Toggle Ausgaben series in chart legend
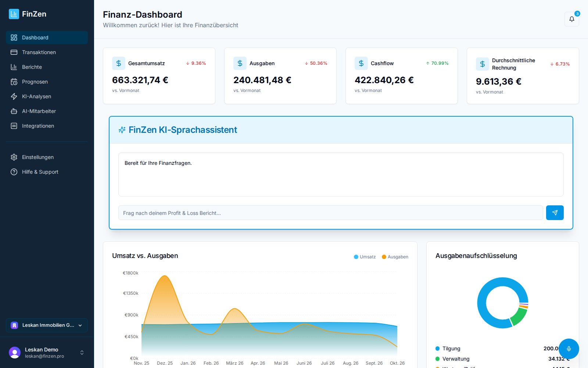Viewport: 588px width, 368px height. click(395, 257)
